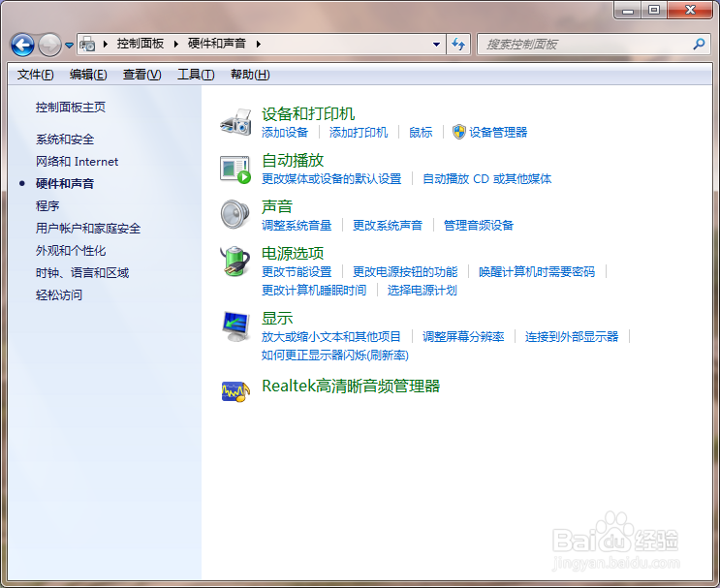Open 外观和个性化 in sidebar
This screenshot has height=588, width=720.
[x=71, y=250]
